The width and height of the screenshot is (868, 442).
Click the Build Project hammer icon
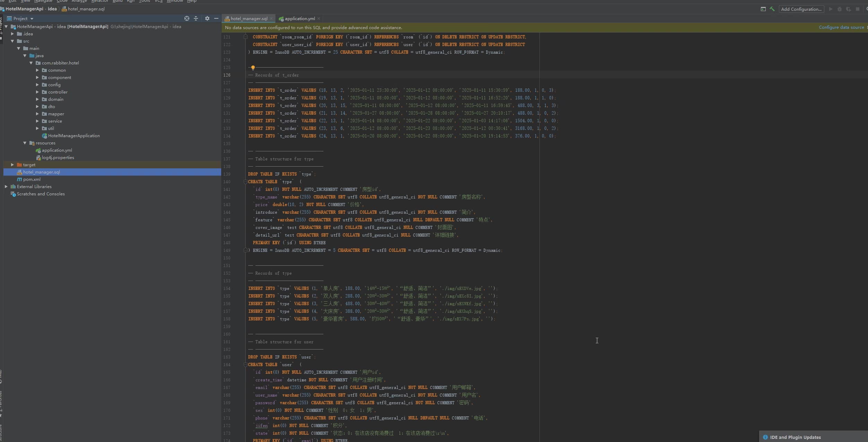click(x=772, y=9)
